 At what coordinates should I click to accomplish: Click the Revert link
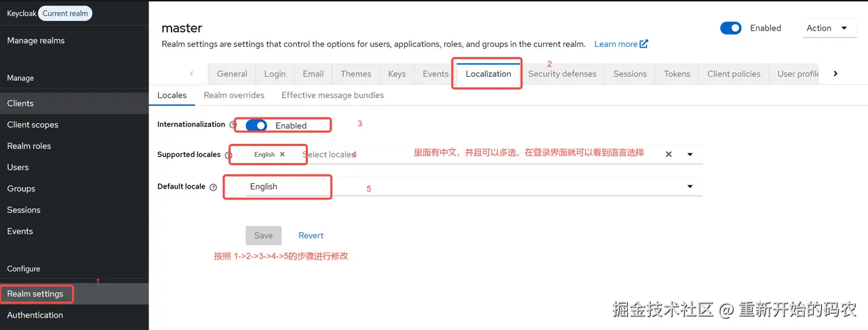pos(311,236)
